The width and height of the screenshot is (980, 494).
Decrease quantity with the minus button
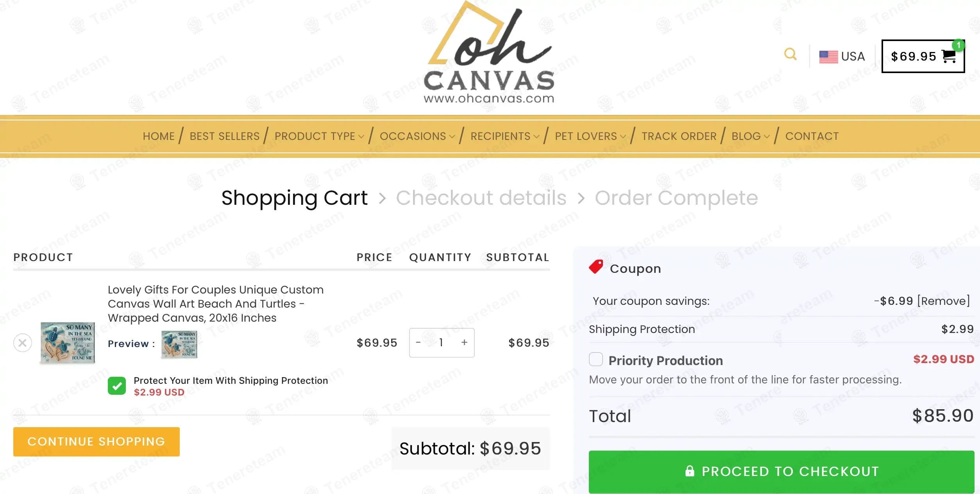(418, 343)
